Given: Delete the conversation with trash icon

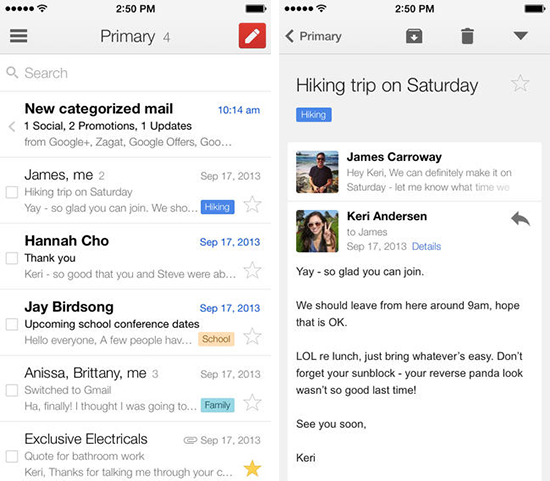Looking at the screenshot, I should point(467,36).
